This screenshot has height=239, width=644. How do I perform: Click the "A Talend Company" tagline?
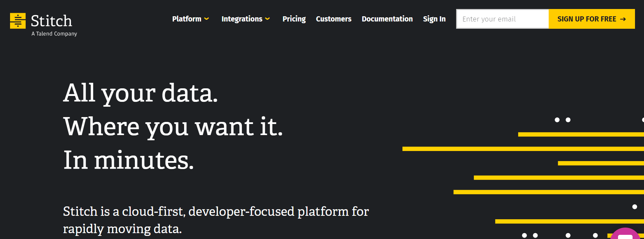pyautogui.click(x=54, y=34)
